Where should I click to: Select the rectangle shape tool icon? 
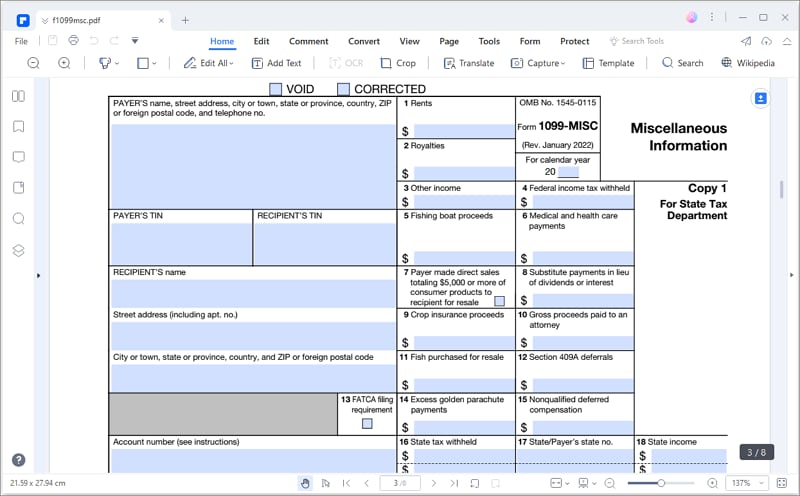click(143, 63)
